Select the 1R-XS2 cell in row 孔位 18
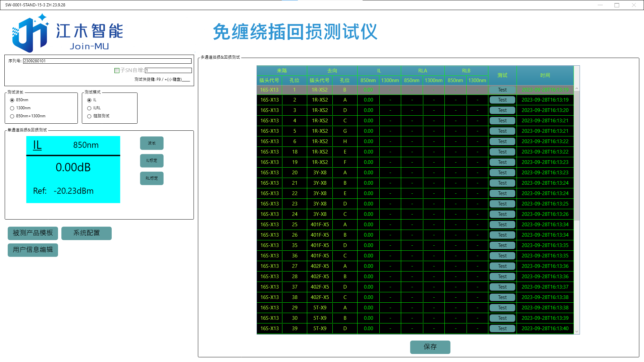This screenshot has height=362, width=644. (x=320, y=152)
